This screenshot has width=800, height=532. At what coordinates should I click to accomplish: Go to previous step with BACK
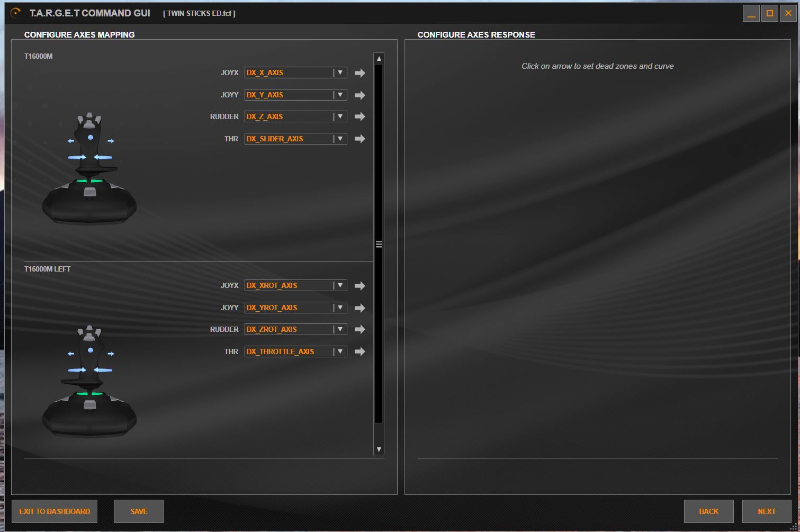[x=709, y=511]
